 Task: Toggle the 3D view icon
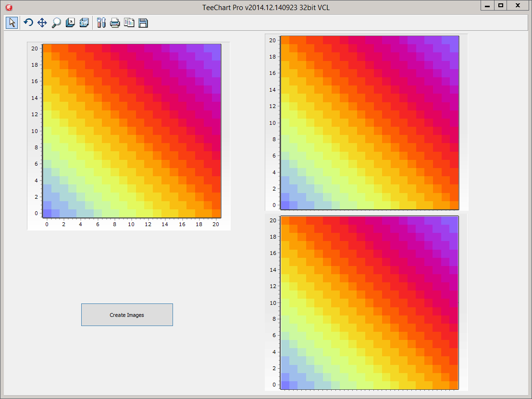point(84,23)
